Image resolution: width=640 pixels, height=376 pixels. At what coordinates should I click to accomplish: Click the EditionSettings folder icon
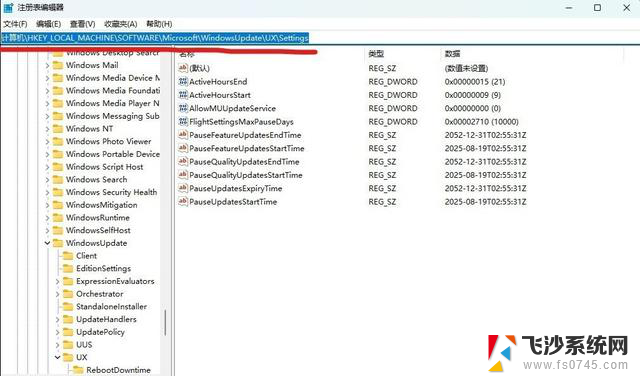click(68, 268)
